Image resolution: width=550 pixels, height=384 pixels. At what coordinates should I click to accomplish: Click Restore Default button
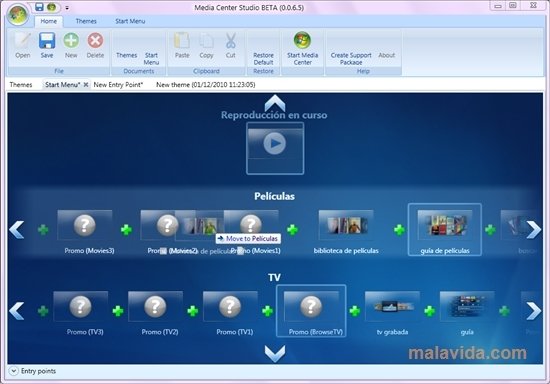263,59
